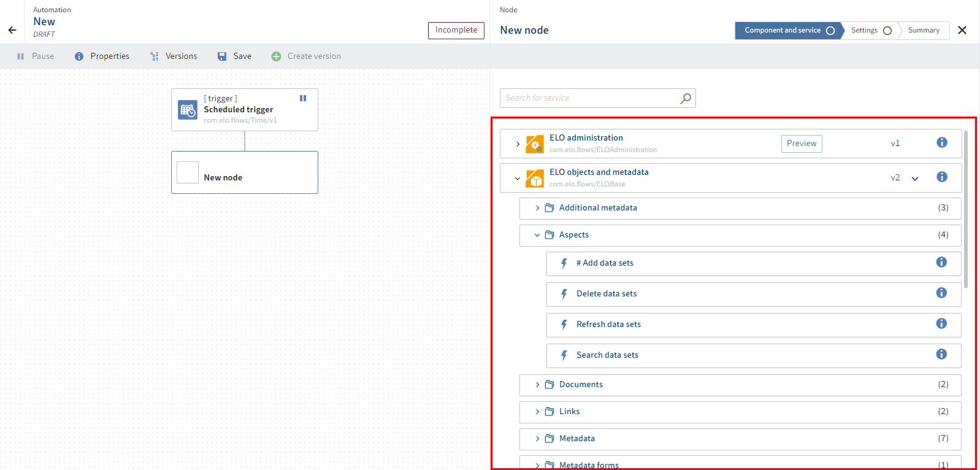Click the Aspects count (4)
Image resolution: width=980 pixels, height=470 pixels.
click(x=943, y=235)
